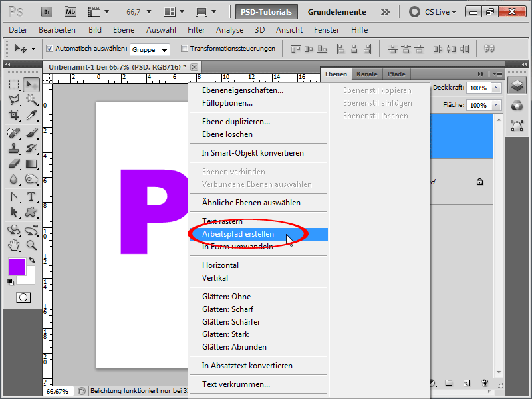Select the 3D Camera Orbit tool

coord(31,230)
